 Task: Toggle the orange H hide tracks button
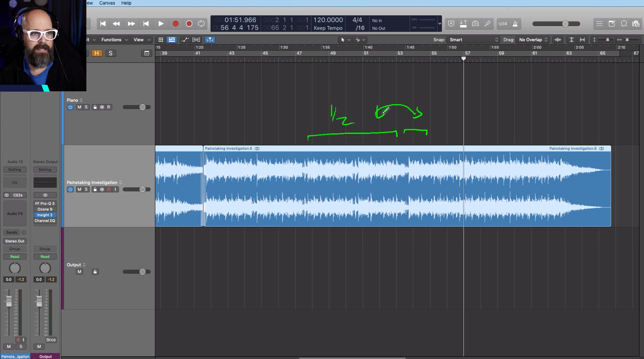click(97, 53)
